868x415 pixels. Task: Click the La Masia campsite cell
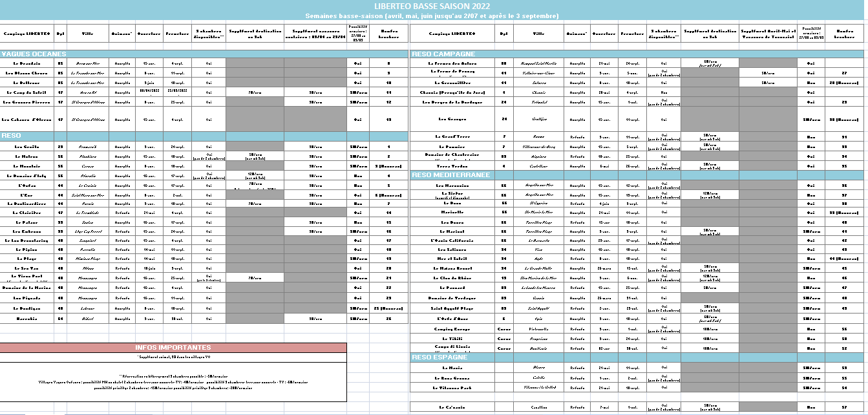452,368
